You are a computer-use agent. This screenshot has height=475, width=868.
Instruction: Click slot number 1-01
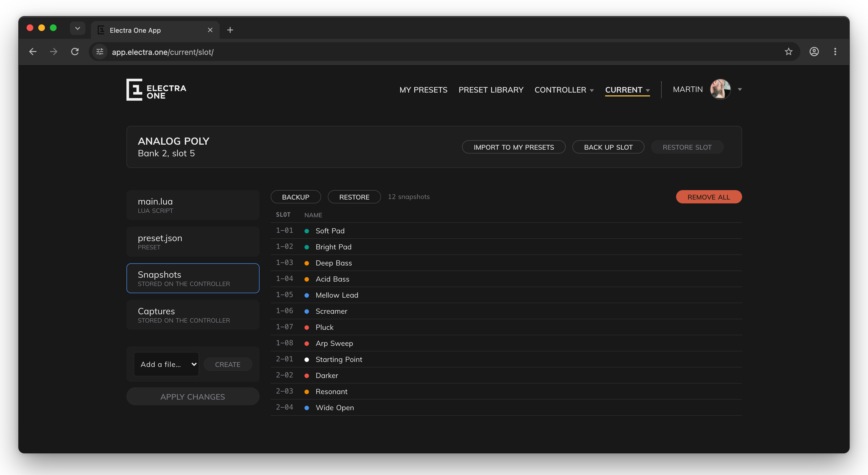click(285, 230)
